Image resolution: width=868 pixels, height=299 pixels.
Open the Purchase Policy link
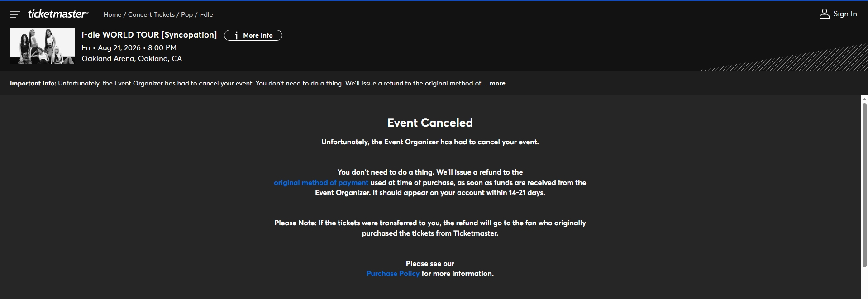coord(393,274)
